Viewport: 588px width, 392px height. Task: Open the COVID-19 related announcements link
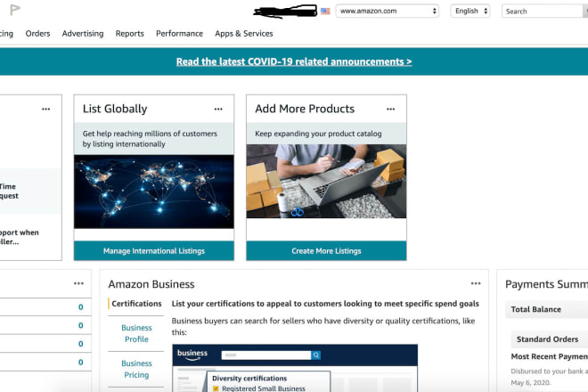(x=294, y=61)
